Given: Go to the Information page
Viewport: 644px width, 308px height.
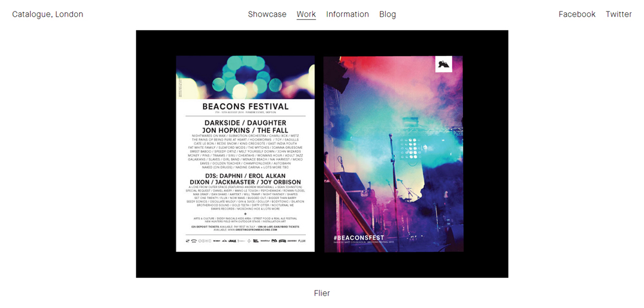Looking at the screenshot, I should 348,14.
